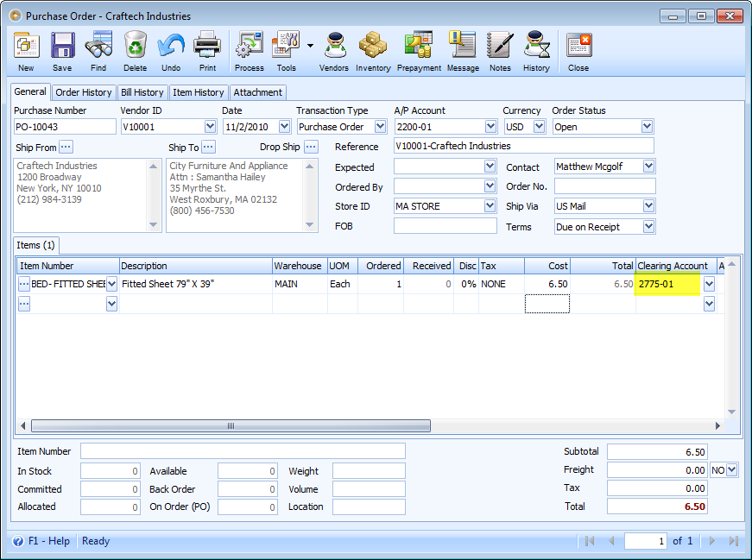Viewport: 752px width, 560px height.
Task: Click the Purchase Number field
Action: (x=65, y=127)
